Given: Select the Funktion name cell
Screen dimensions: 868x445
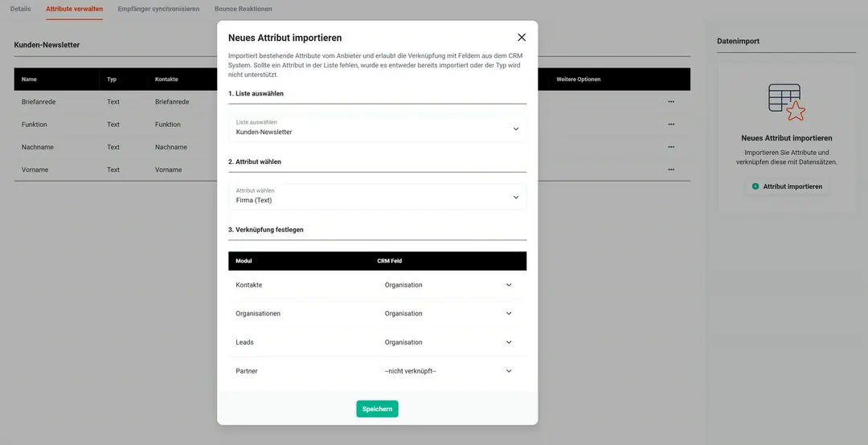Looking at the screenshot, I should [x=35, y=125].
